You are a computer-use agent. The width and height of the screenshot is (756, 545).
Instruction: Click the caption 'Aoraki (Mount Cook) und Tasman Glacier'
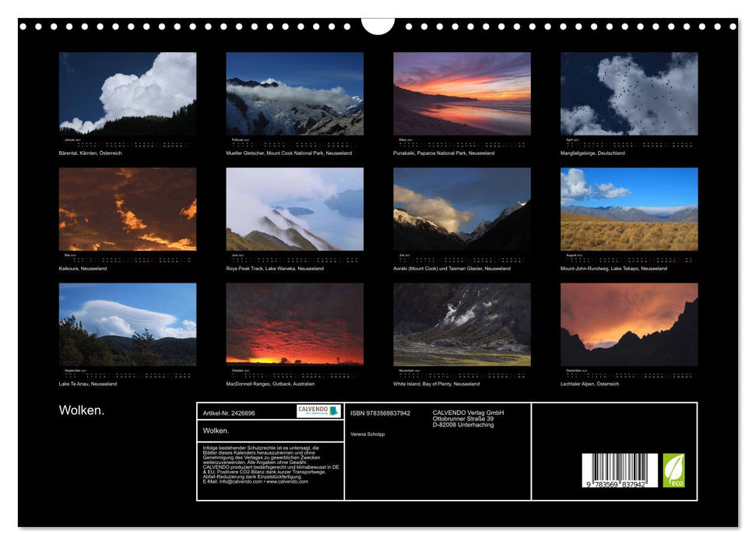pyautogui.click(x=438, y=268)
